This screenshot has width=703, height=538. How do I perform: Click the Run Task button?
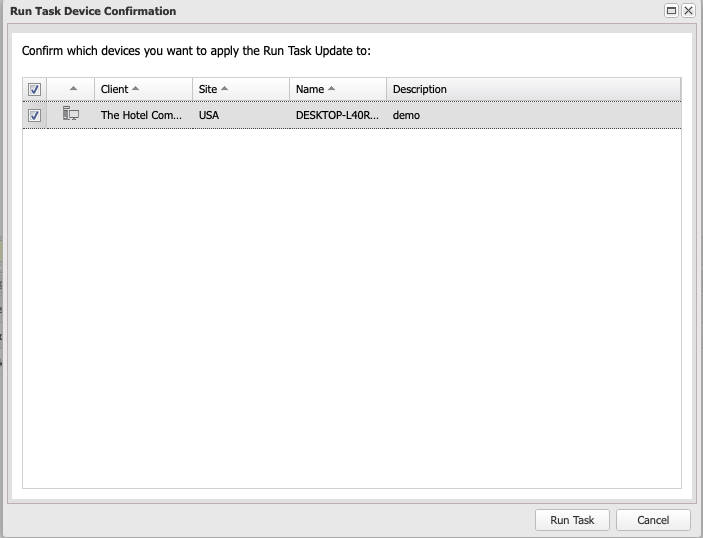(x=572, y=520)
